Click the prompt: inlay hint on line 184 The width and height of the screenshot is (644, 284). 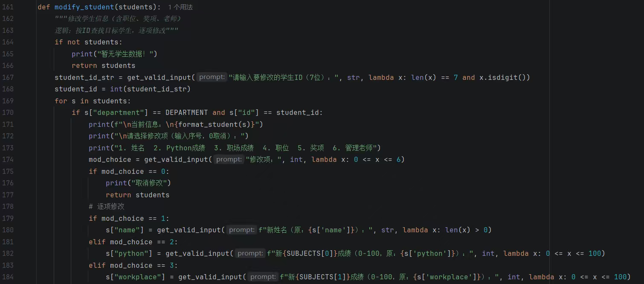pos(263,277)
